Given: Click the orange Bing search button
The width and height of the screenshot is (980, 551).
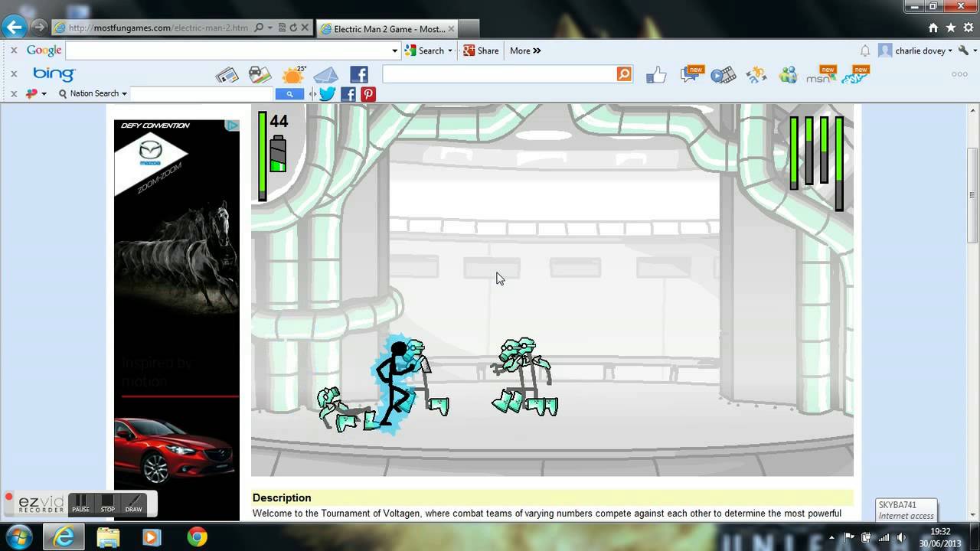Looking at the screenshot, I should click(624, 74).
